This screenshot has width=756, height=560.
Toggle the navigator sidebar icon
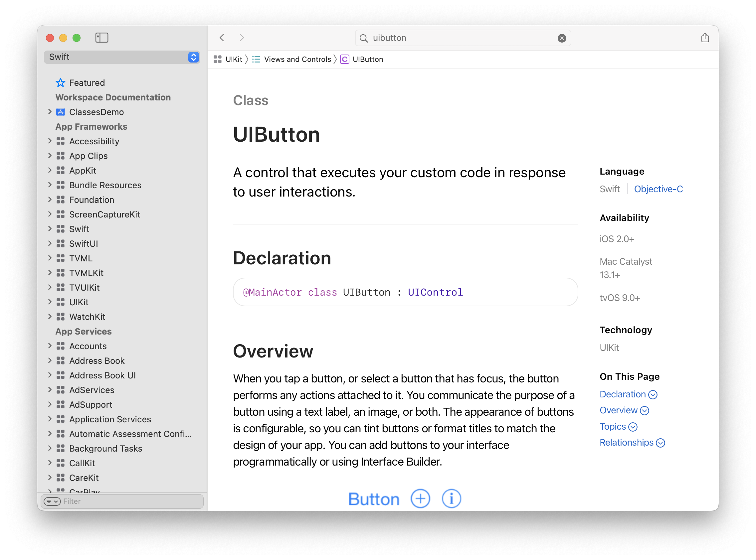pyautogui.click(x=101, y=38)
